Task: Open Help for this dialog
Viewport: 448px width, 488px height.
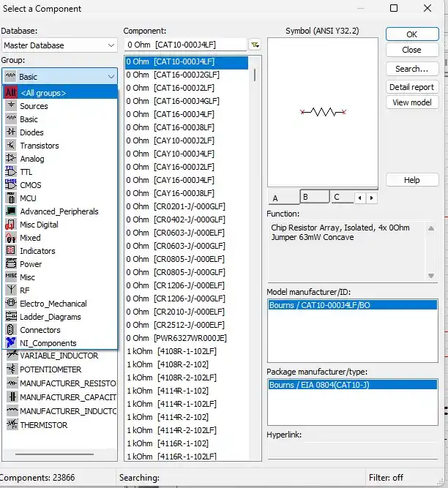Action: [x=412, y=180]
